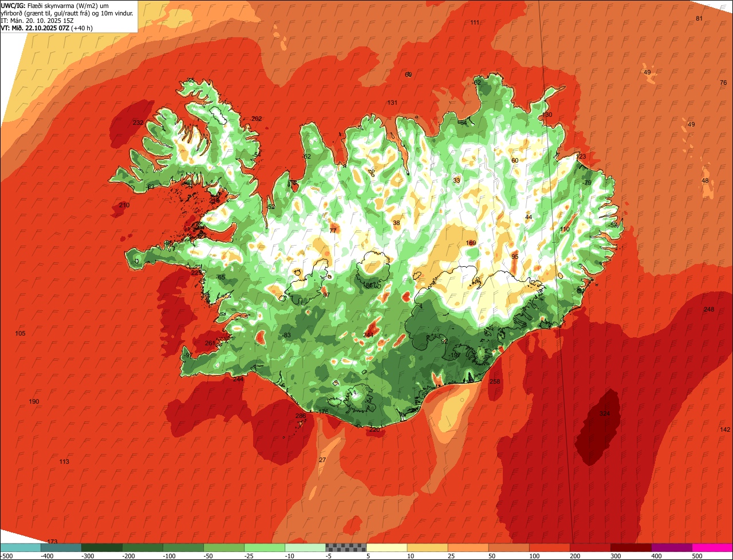
Task: Click the map value 130
Action: point(547,115)
